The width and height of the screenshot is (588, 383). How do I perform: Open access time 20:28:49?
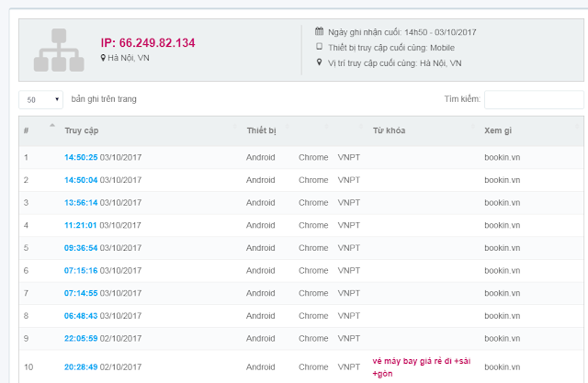click(x=81, y=366)
